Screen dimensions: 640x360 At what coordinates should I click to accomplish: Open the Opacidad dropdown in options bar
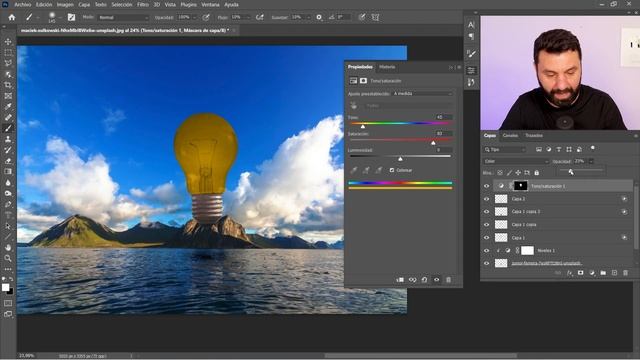click(195, 18)
